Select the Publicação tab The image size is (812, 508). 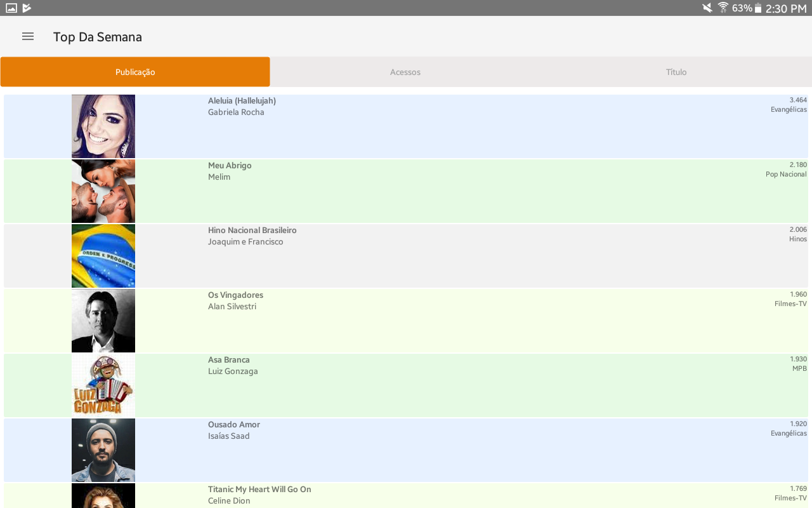[x=135, y=72]
